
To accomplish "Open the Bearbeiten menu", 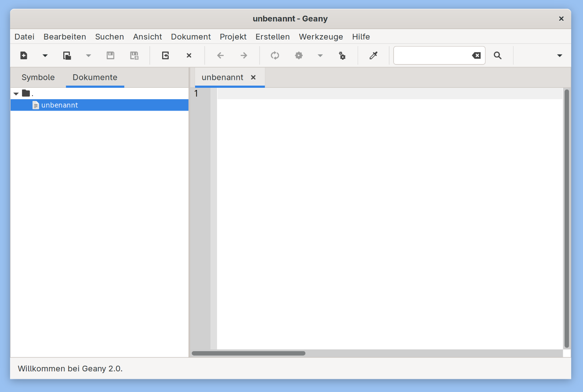I will [x=65, y=37].
